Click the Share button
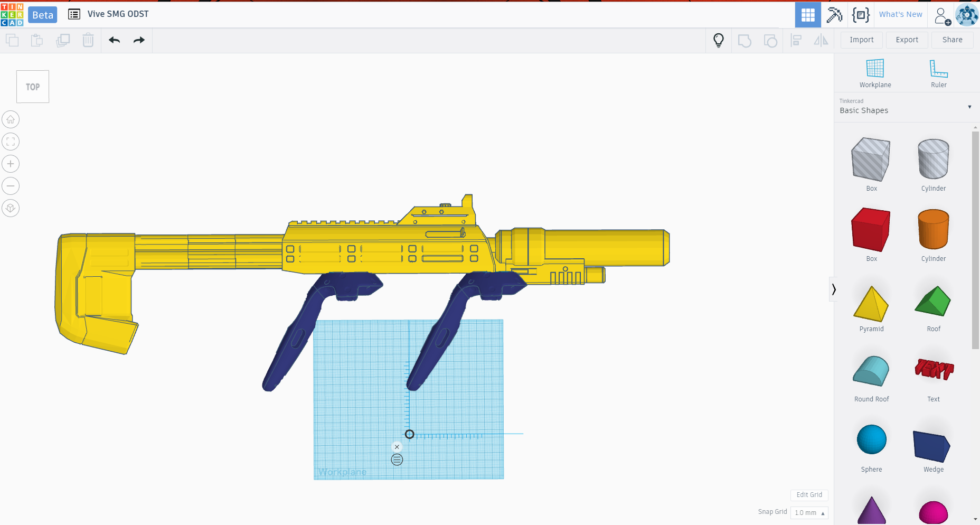This screenshot has width=980, height=525. [953, 40]
